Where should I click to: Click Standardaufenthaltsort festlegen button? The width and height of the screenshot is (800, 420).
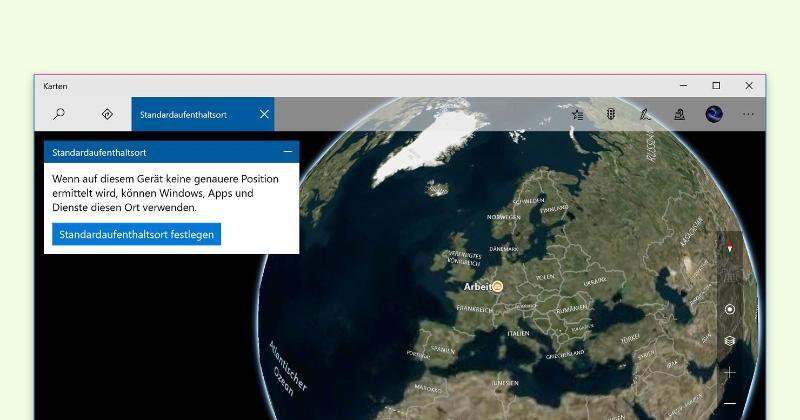click(x=136, y=234)
